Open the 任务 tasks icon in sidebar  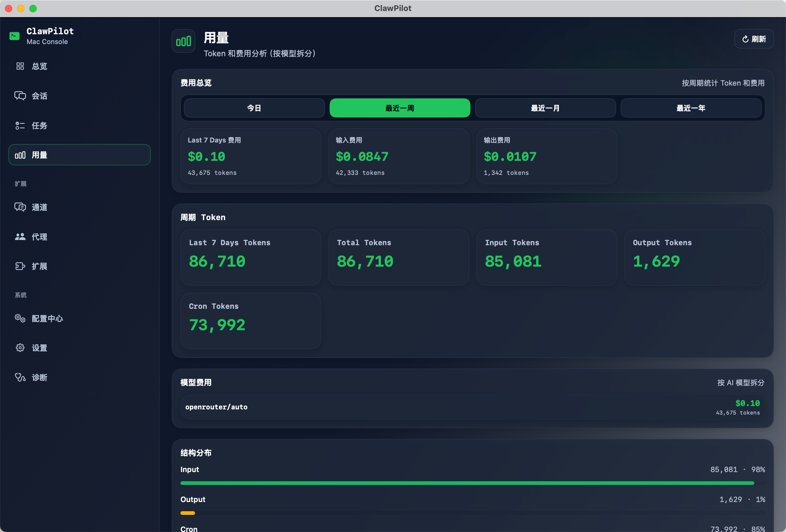click(20, 125)
